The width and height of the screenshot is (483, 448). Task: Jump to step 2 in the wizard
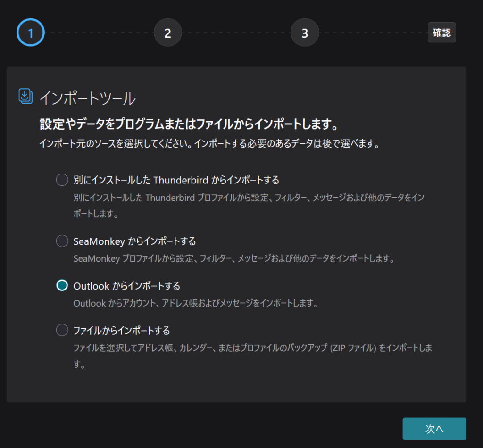167,33
